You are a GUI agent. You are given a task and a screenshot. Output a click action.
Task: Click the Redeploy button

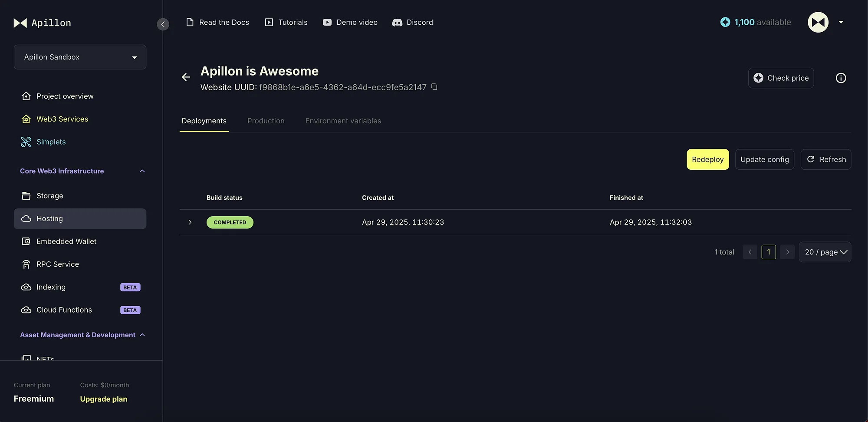click(708, 159)
